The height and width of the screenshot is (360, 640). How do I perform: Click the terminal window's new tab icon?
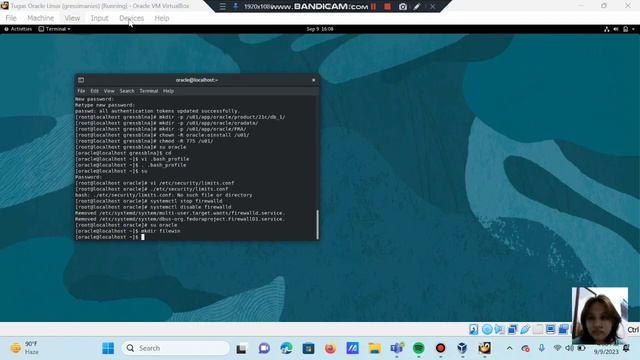tap(81, 80)
